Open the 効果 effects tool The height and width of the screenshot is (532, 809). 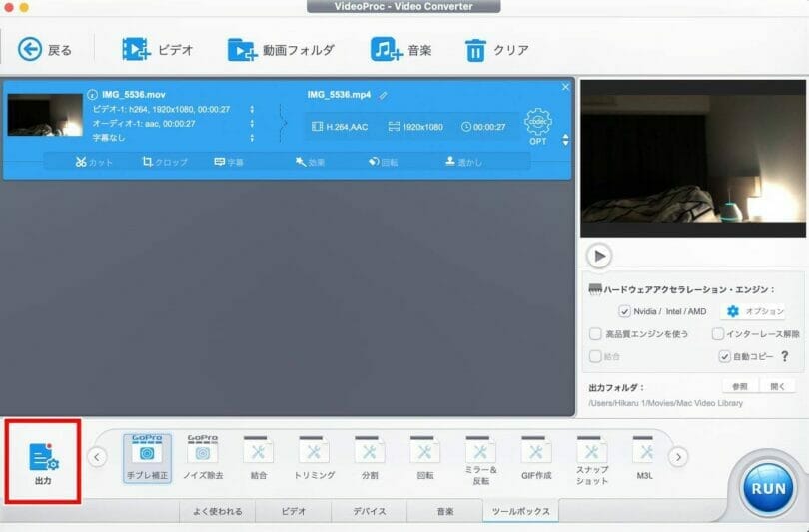310,162
